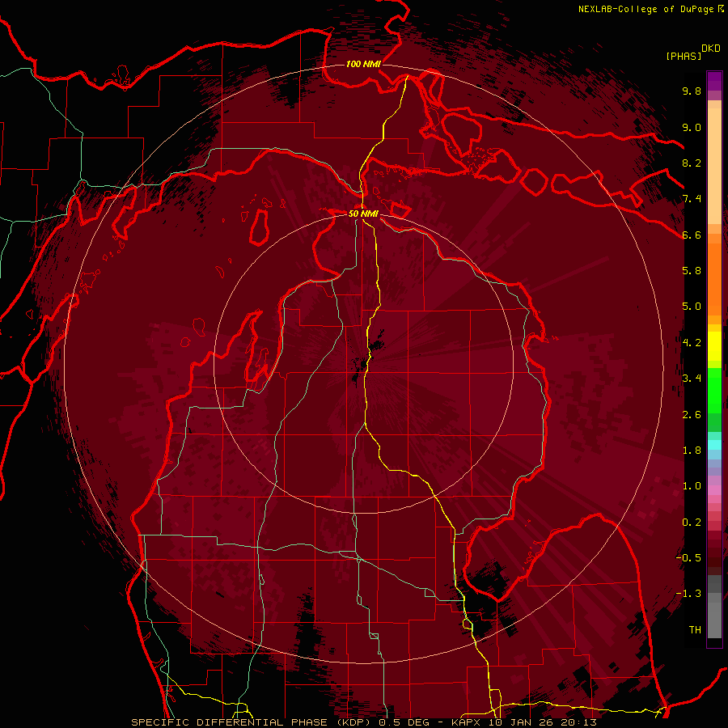Image resolution: width=728 pixels, height=728 pixels.
Task: Click the cyan segment of the color bar
Action: (714, 445)
